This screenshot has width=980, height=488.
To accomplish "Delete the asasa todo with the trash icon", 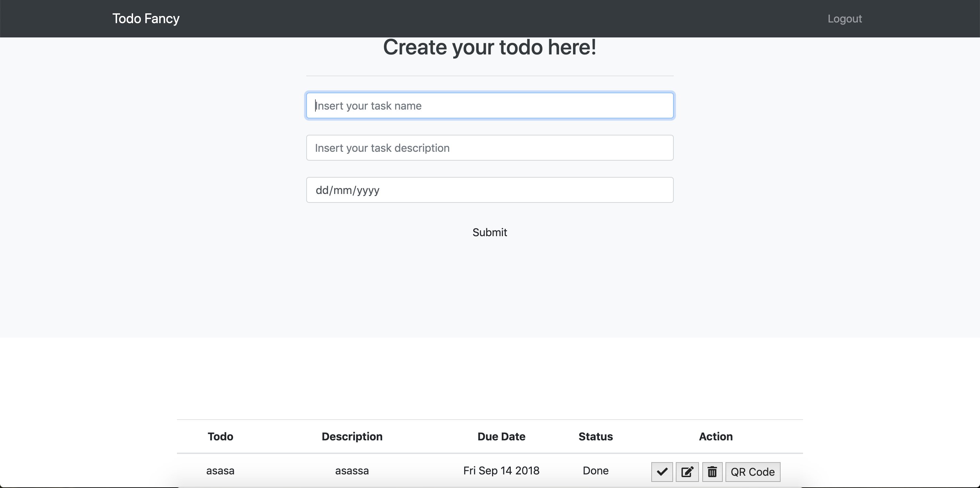I will (x=712, y=472).
